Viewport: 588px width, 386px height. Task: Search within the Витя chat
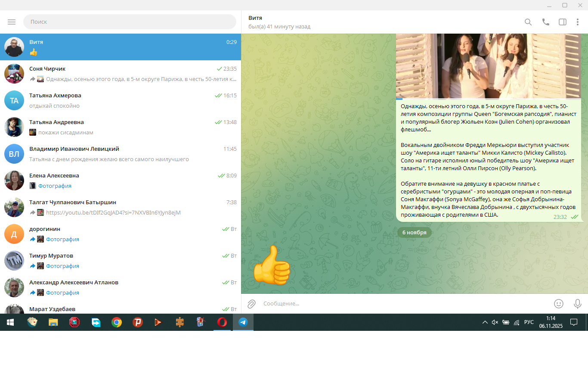(x=528, y=22)
